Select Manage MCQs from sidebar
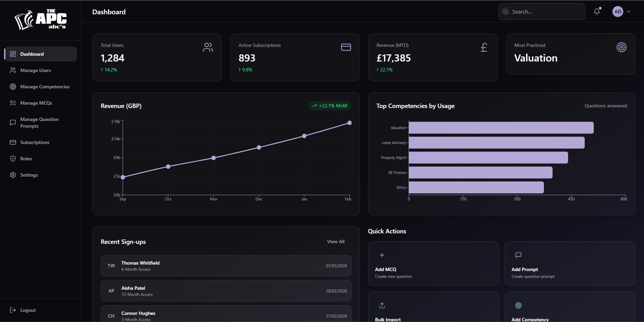Image resolution: width=644 pixels, height=322 pixels. pos(36,103)
